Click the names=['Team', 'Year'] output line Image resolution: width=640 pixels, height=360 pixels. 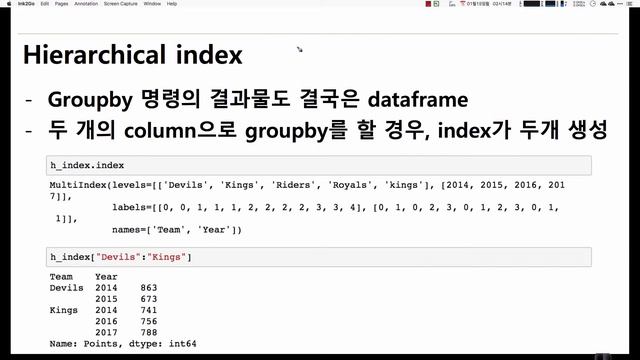coord(177,230)
